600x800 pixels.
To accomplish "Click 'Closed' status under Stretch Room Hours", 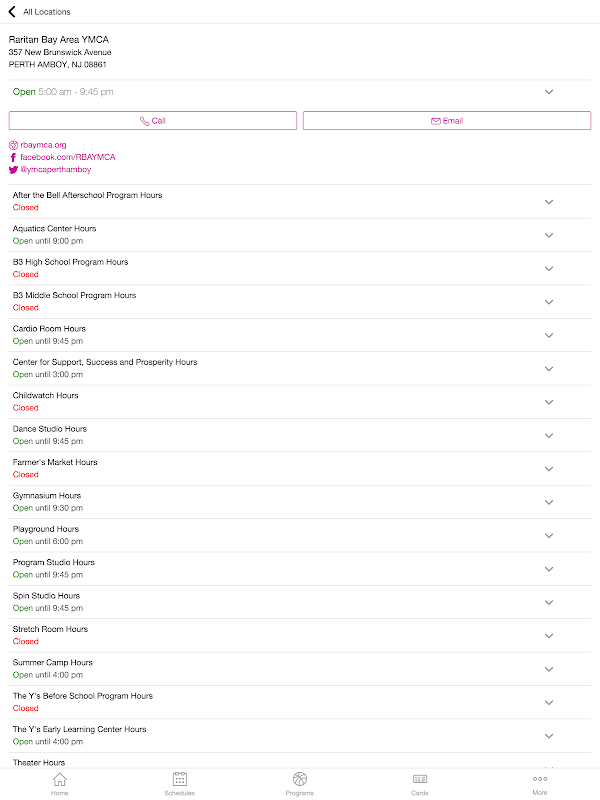I will pyautogui.click(x=26, y=641).
